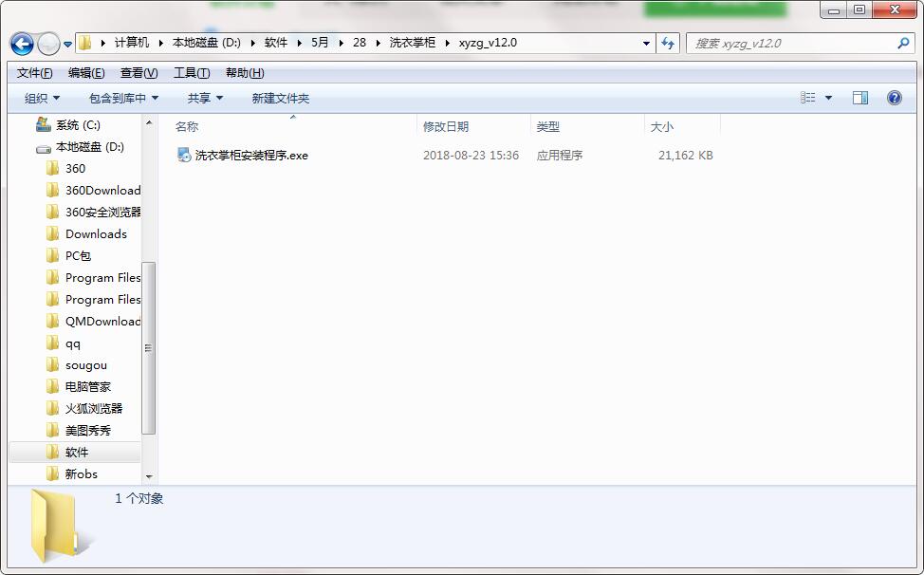Expand the 包含到库中 dropdown
The width and height of the screenshot is (924, 575).
[123, 99]
